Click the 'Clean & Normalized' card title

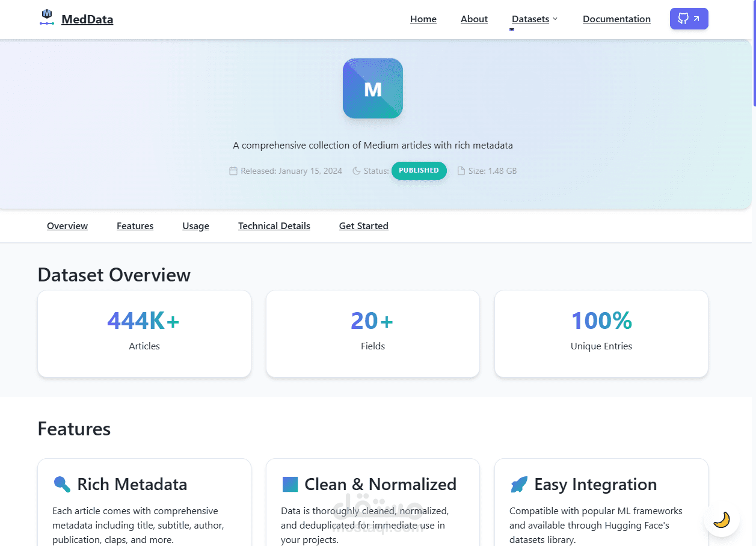[381, 484]
